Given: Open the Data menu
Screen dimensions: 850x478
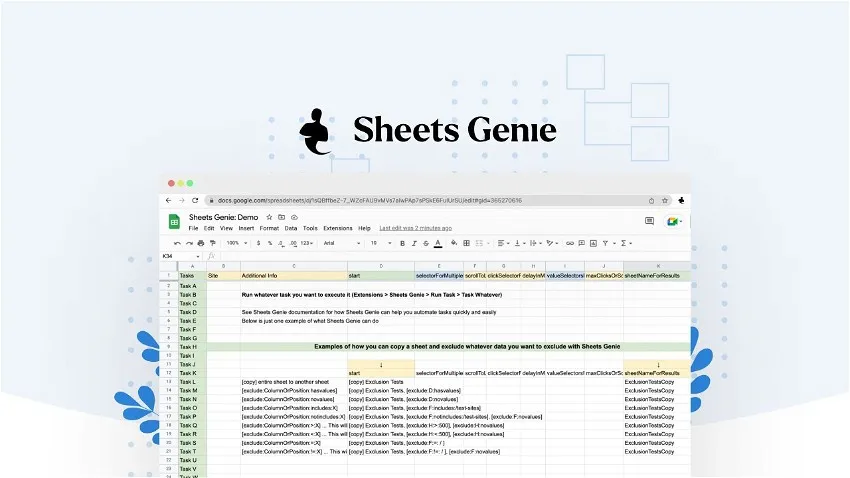Looking at the screenshot, I should coord(291,228).
